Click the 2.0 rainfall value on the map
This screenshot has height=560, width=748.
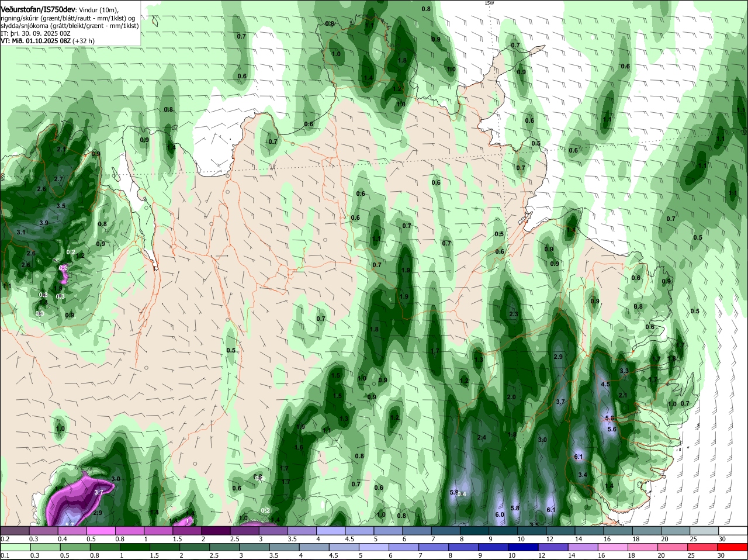click(511, 397)
